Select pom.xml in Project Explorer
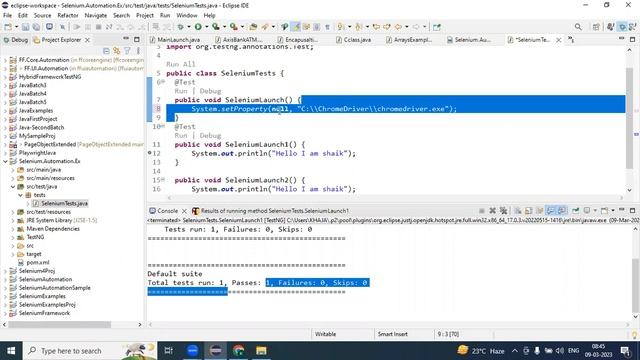This screenshot has height=360, width=640. click(37, 262)
